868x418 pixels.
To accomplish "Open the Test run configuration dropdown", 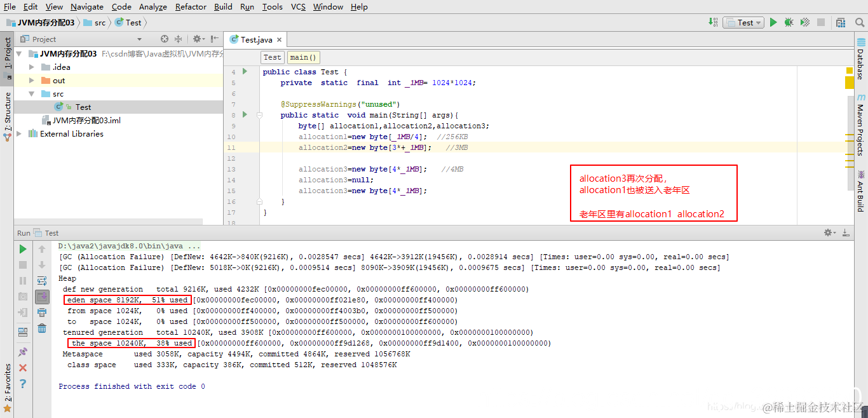I will 743,22.
